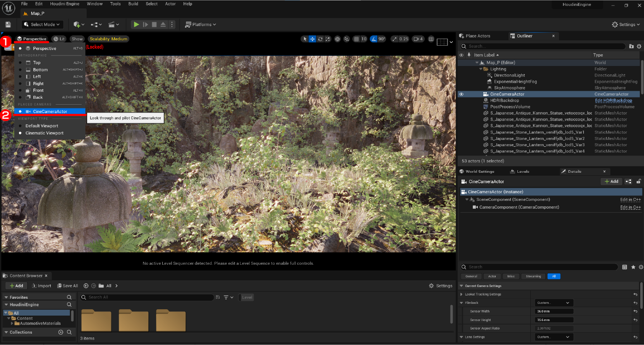644x345 pixels.
Task: Click Add in the Details panel
Action: (x=611, y=181)
